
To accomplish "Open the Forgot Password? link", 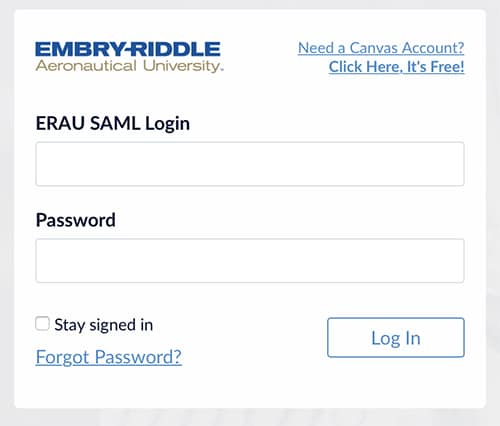I will click(109, 357).
